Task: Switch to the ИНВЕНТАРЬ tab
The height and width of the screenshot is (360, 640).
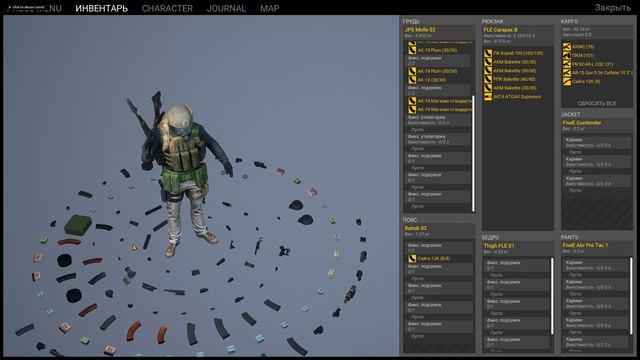Action: (x=102, y=8)
